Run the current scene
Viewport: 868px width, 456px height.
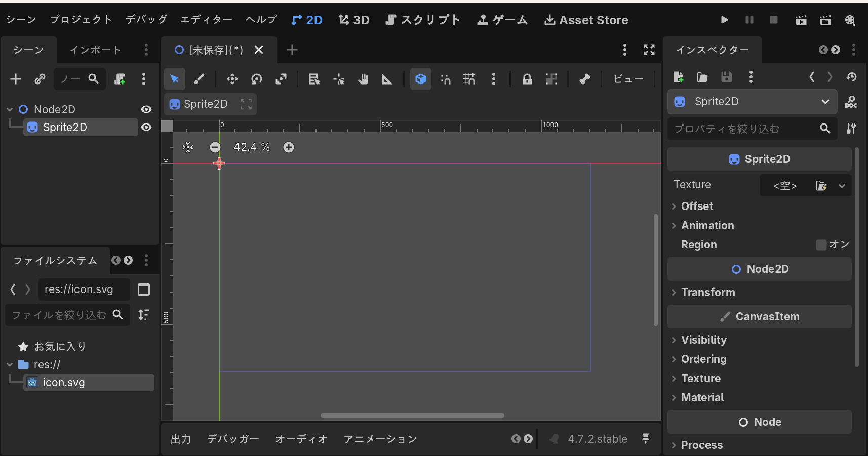click(801, 20)
